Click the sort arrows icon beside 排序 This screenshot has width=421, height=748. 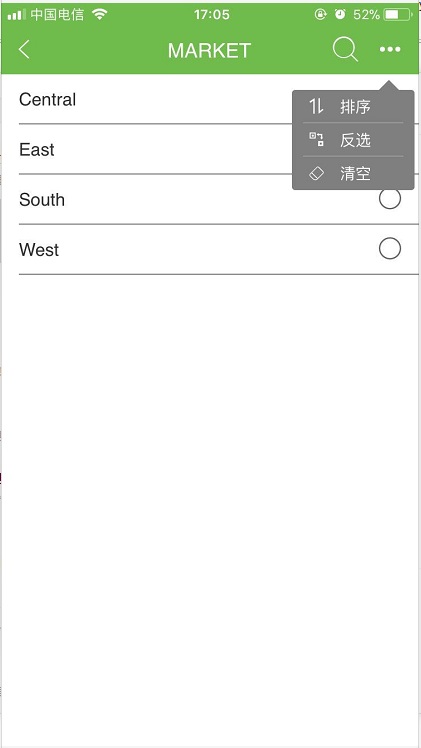(316, 106)
